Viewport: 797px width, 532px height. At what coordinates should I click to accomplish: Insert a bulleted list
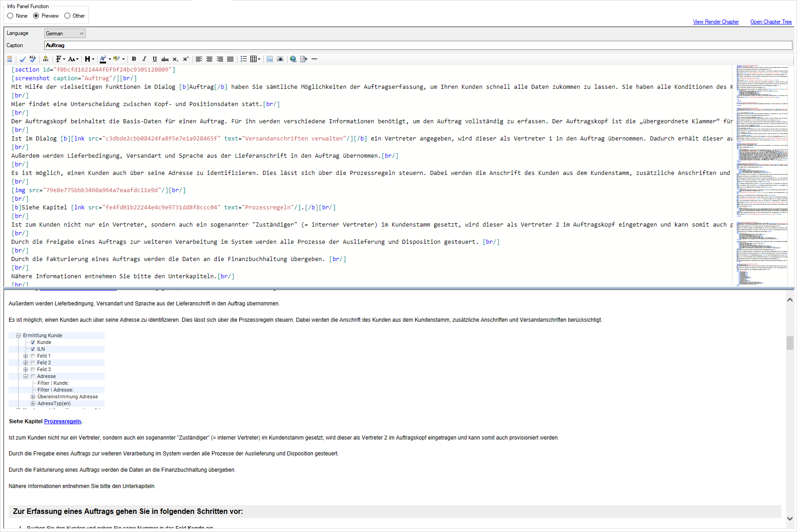pyautogui.click(x=244, y=59)
